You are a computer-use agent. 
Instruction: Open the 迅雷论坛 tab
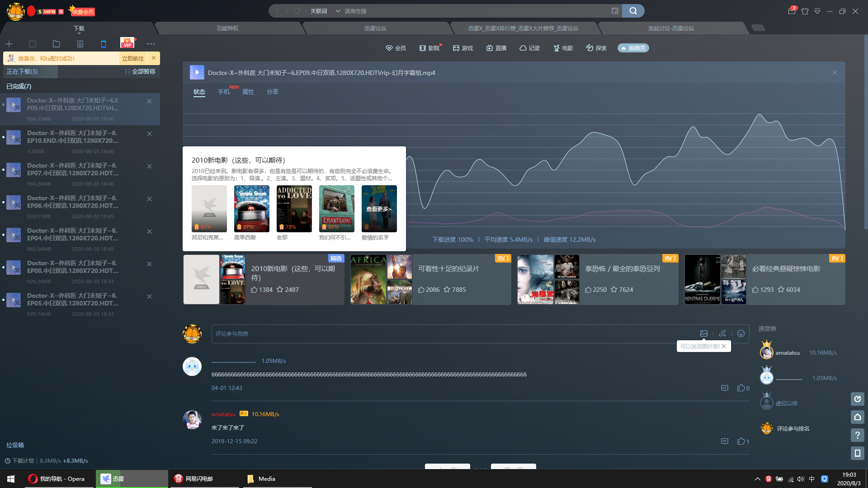(x=375, y=28)
